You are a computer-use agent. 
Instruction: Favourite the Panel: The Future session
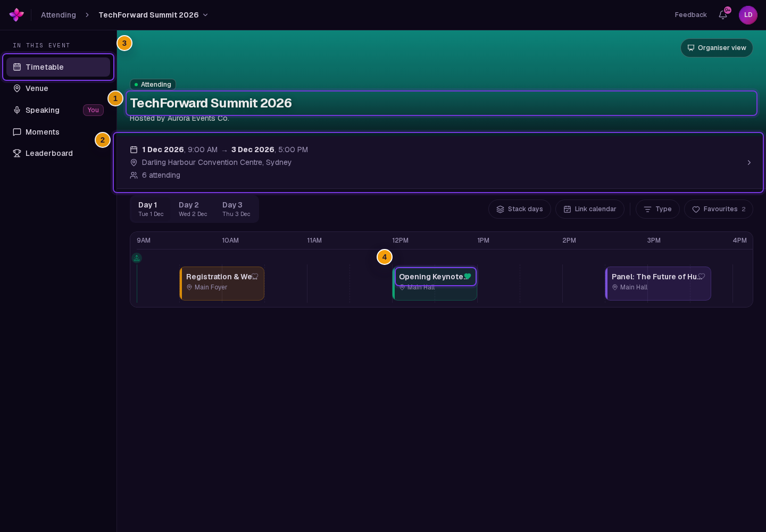tap(702, 276)
